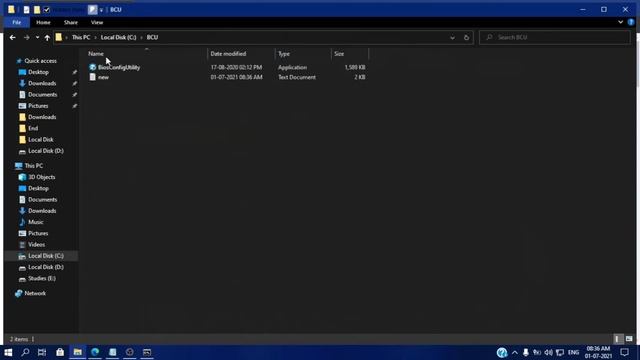
Task: Click New folder icon in quick access toolbar
Action: [37, 9]
